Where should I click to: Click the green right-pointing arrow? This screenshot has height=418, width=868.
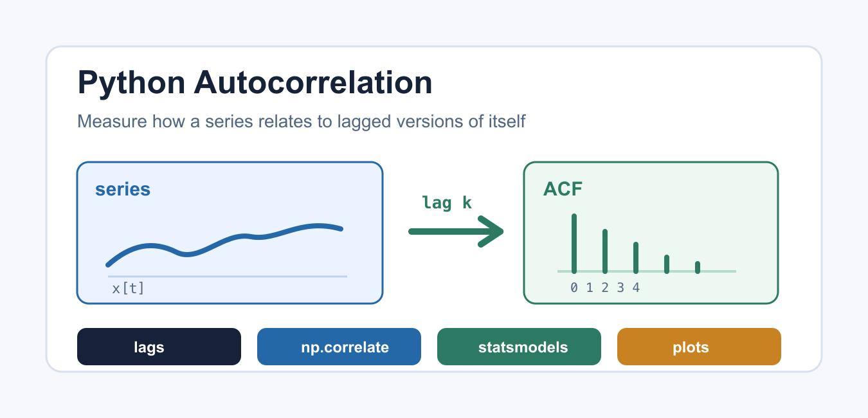[x=456, y=232]
